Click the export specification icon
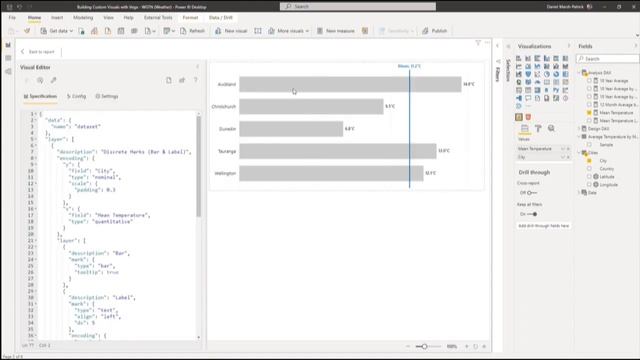The height and width of the screenshot is (360, 640). tap(182, 80)
